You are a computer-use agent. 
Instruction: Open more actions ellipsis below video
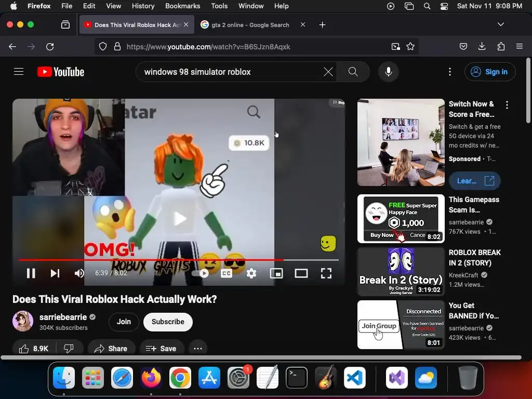click(198, 349)
